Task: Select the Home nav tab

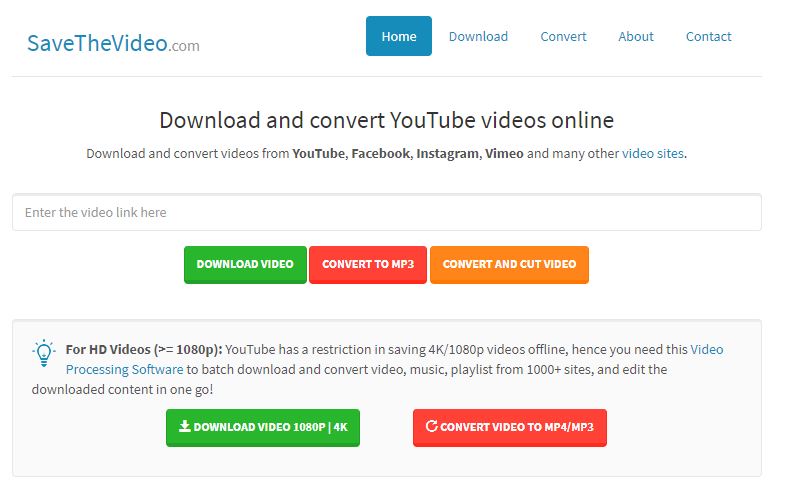Action: tap(399, 36)
